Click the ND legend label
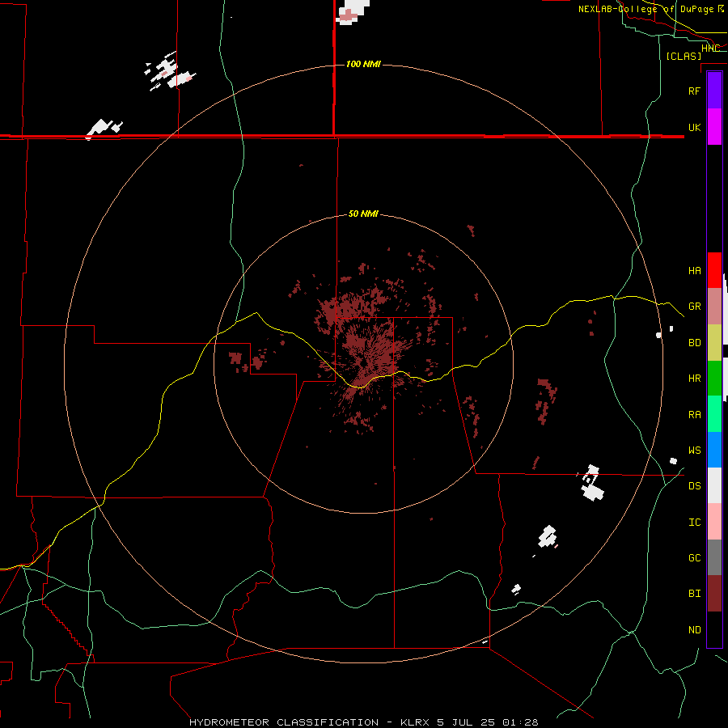This screenshot has width=728, height=728. (694, 630)
